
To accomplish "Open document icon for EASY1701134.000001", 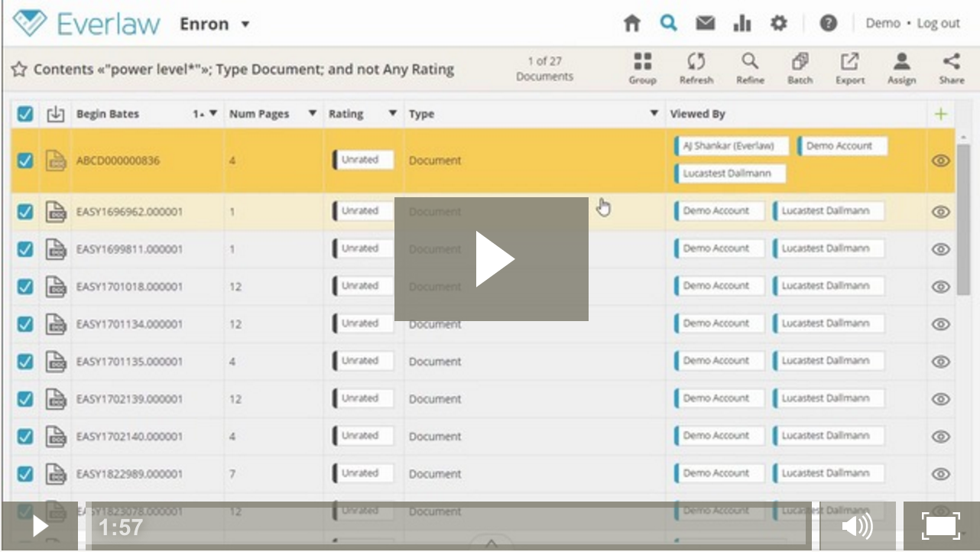I will pos(55,324).
